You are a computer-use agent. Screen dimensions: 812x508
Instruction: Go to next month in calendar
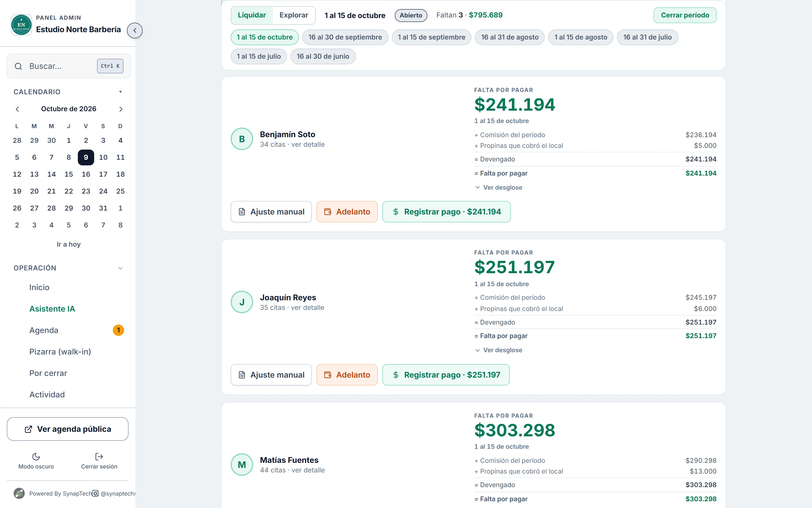pyautogui.click(x=121, y=109)
